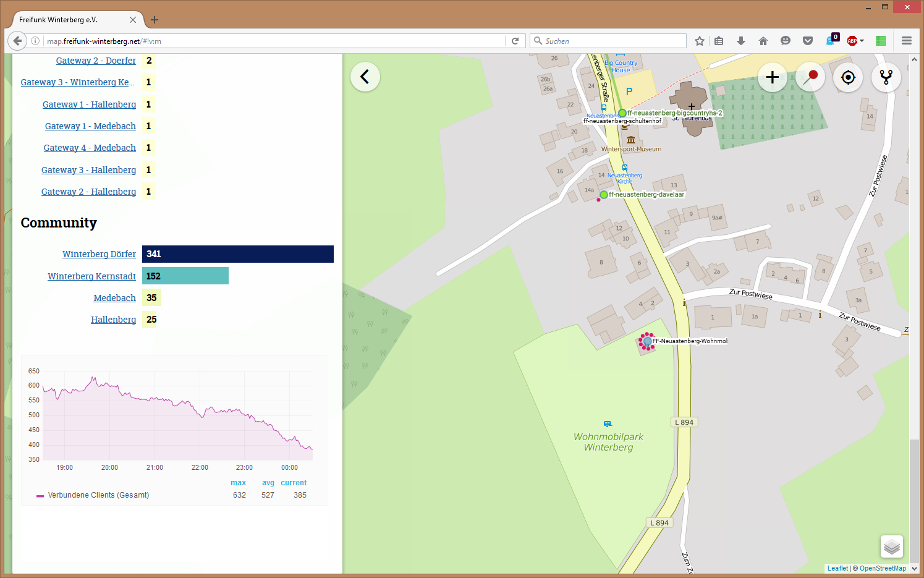Click the ff-neuastenberg-schultenhof label
Image resolution: width=924 pixels, height=578 pixels.
622,121
